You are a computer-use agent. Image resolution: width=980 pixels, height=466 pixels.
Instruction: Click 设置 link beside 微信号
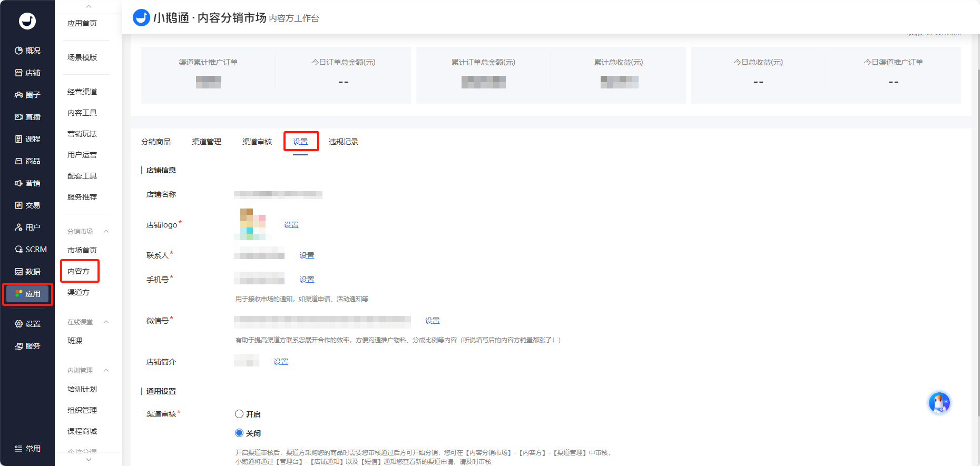click(433, 321)
